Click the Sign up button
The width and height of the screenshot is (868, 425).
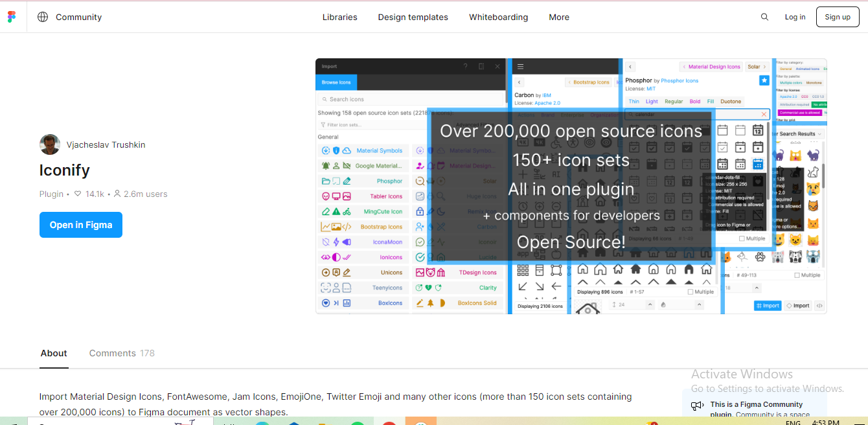(x=838, y=17)
